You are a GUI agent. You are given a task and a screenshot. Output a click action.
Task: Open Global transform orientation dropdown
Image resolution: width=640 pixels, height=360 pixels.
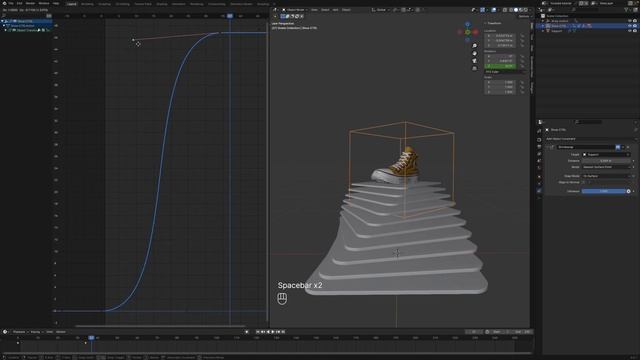tap(380, 10)
